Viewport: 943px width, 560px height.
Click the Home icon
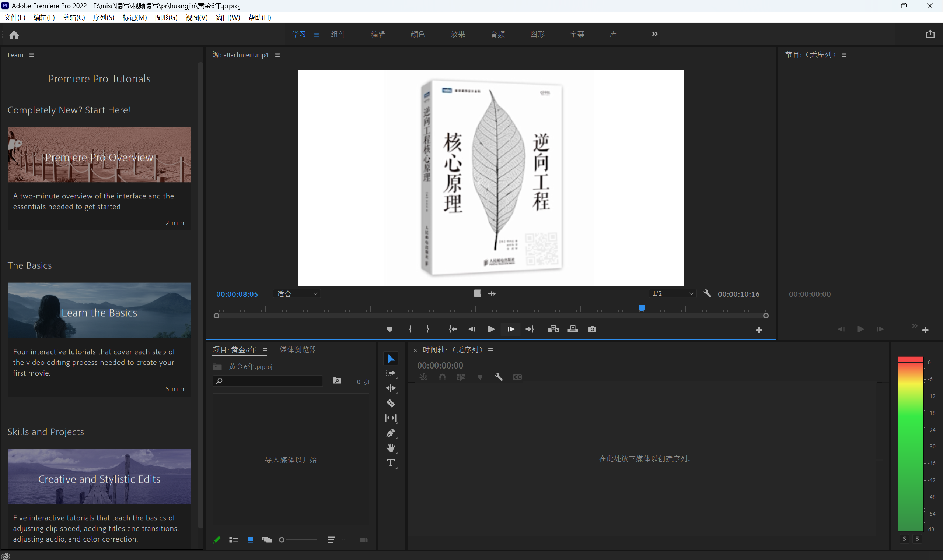tap(14, 35)
